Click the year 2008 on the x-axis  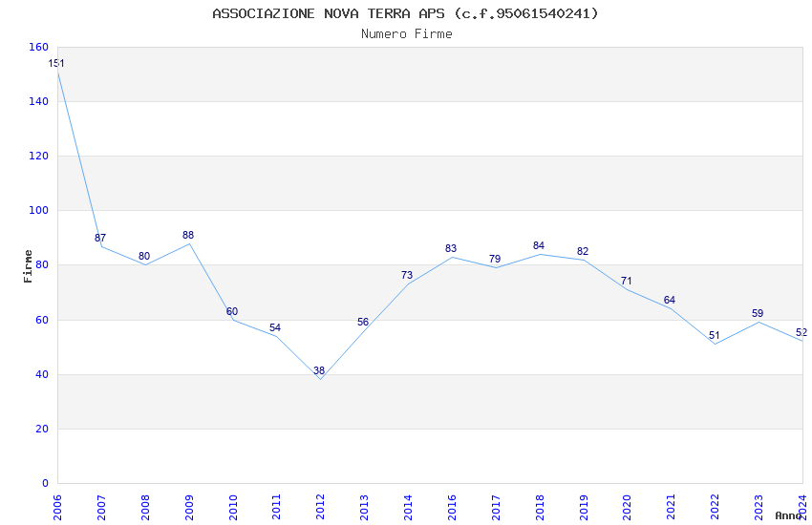click(x=145, y=508)
